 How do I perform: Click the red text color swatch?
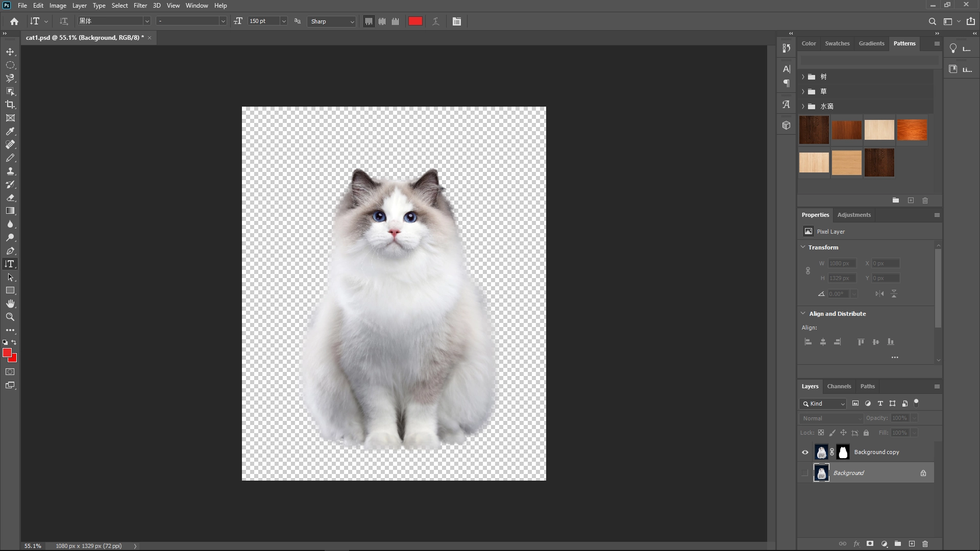415,21
